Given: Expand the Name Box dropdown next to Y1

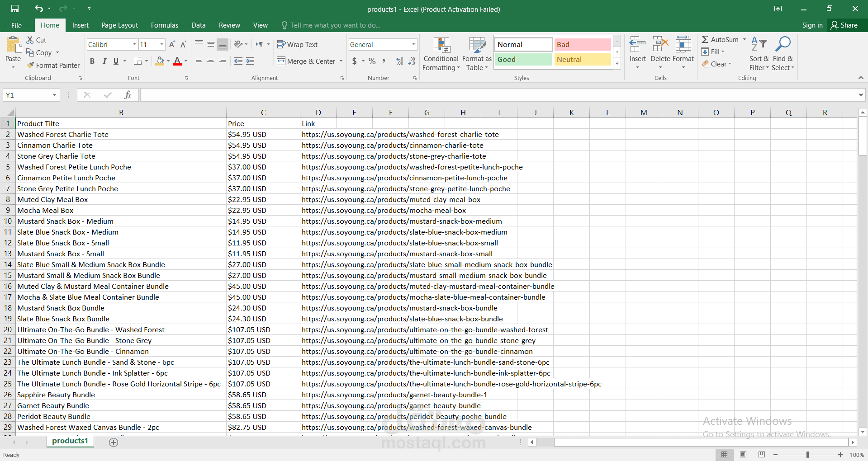Looking at the screenshot, I should coord(54,95).
